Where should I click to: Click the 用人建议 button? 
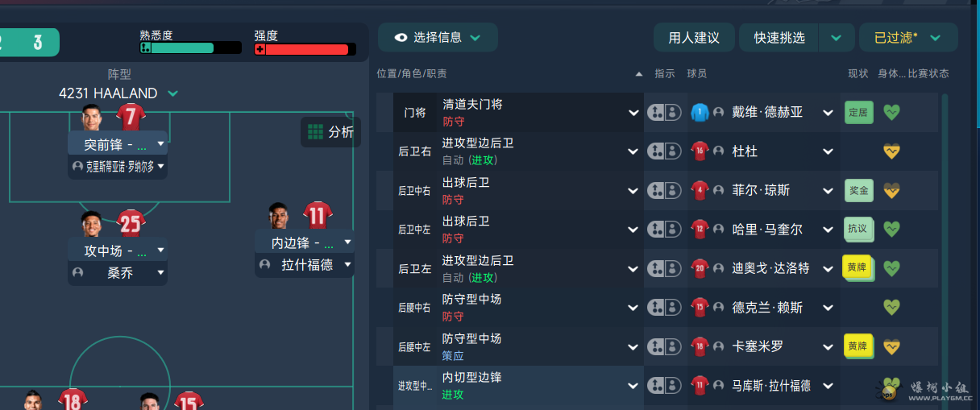pyautogui.click(x=693, y=37)
